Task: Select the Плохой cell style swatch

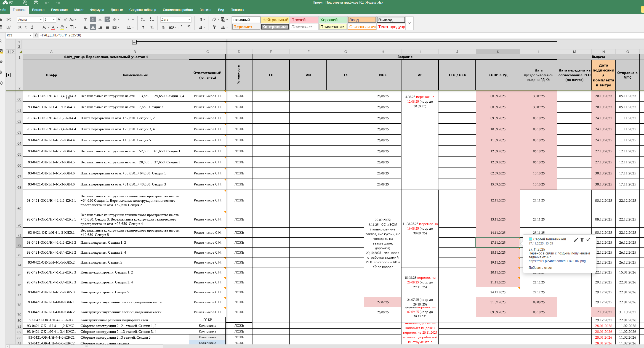Action: [304, 20]
